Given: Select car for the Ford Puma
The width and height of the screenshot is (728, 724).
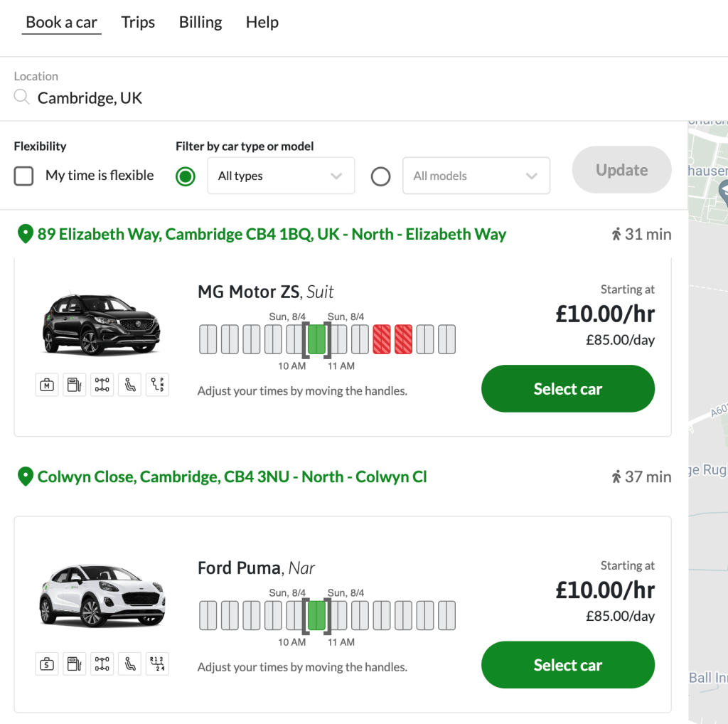Looking at the screenshot, I should point(568,665).
